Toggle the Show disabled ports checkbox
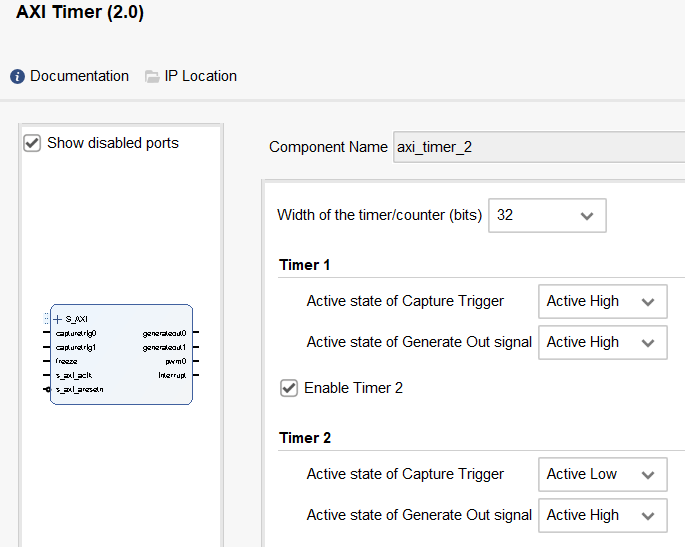 pyautogui.click(x=32, y=143)
